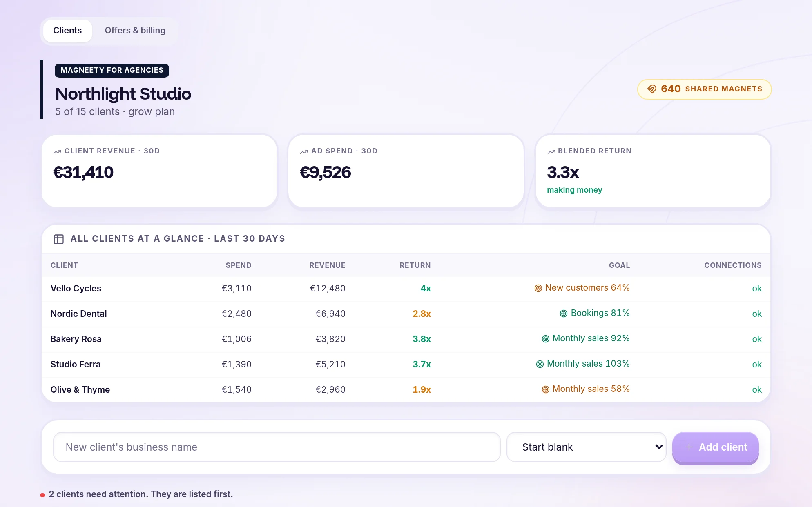Click the trend icon beside Blended Return

pyautogui.click(x=551, y=151)
